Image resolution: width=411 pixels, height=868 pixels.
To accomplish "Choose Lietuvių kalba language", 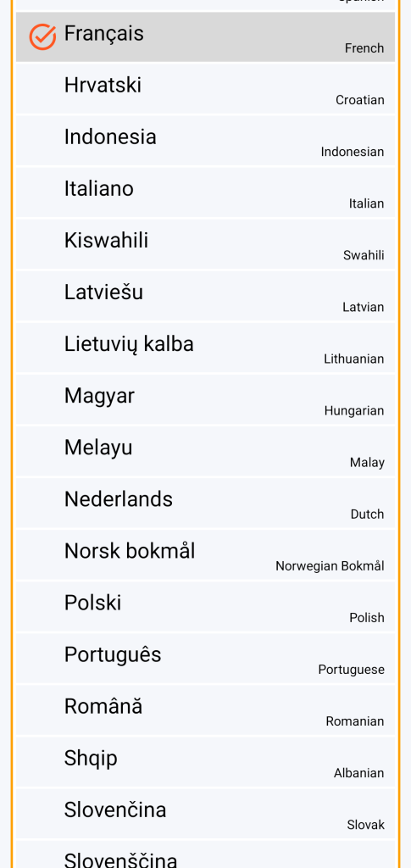I will pyautogui.click(x=205, y=348).
